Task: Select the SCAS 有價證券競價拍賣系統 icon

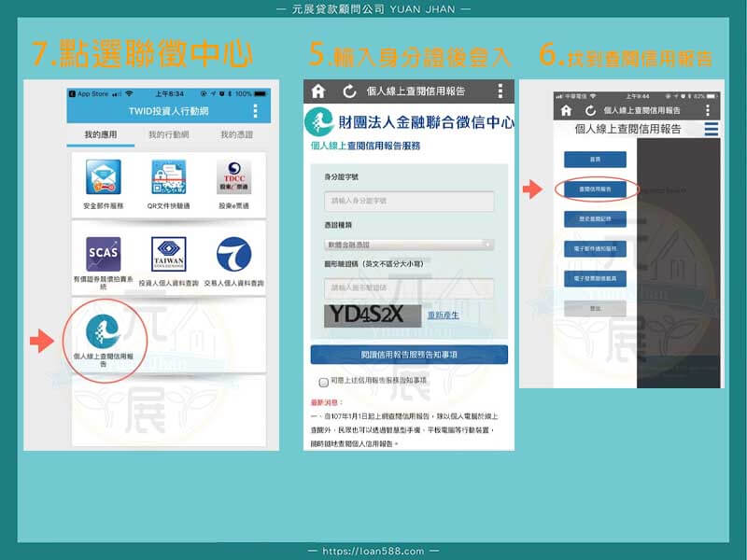Action: tap(101, 251)
